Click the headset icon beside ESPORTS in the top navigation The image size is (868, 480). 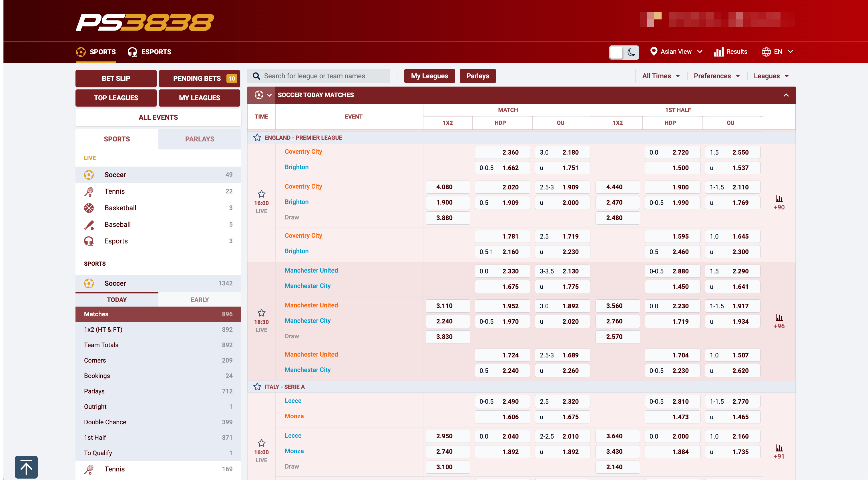point(132,52)
